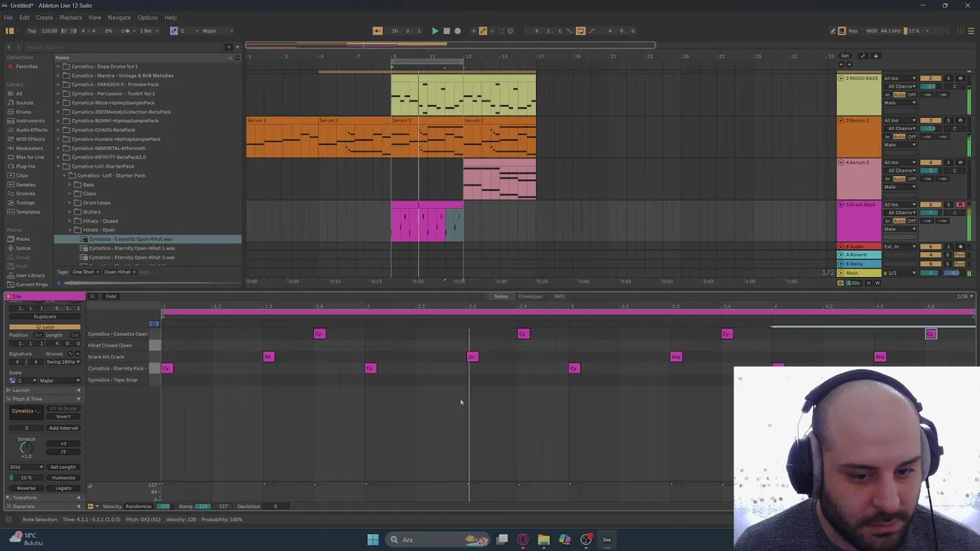The image size is (980, 551).
Task: Click the magnifier icon beside the Fold button
Action: pos(93,296)
